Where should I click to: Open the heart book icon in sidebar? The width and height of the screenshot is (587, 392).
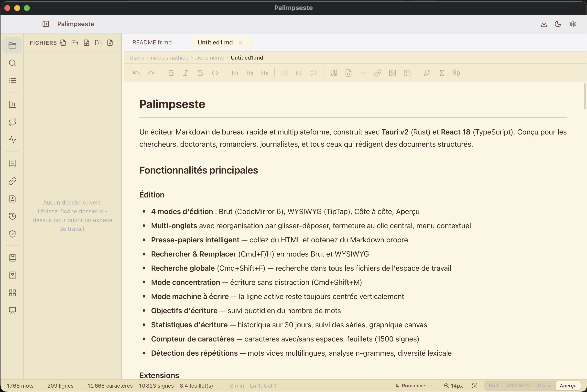click(x=12, y=275)
